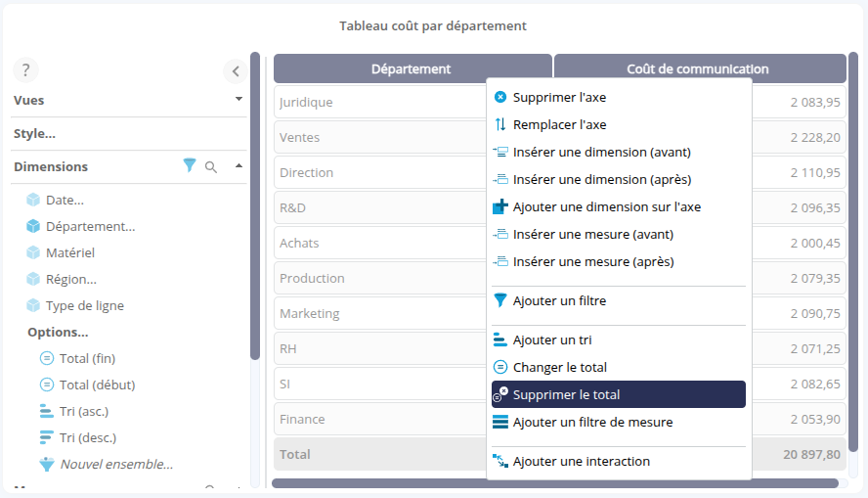Click the Nouvel ensemble funnel icon
The width and height of the screenshot is (868, 498).
pyautogui.click(x=46, y=464)
